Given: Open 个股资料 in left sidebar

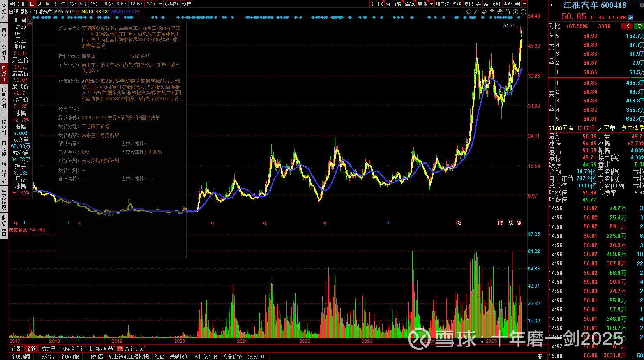Looking at the screenshot, I should click(x=4, y=124).
